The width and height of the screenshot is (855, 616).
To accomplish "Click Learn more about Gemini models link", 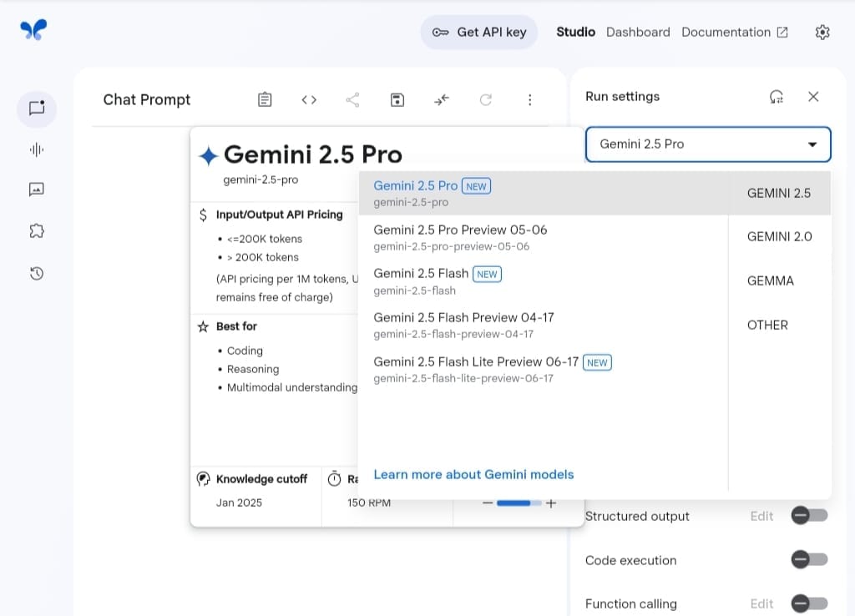I will (x=473, y=474).
